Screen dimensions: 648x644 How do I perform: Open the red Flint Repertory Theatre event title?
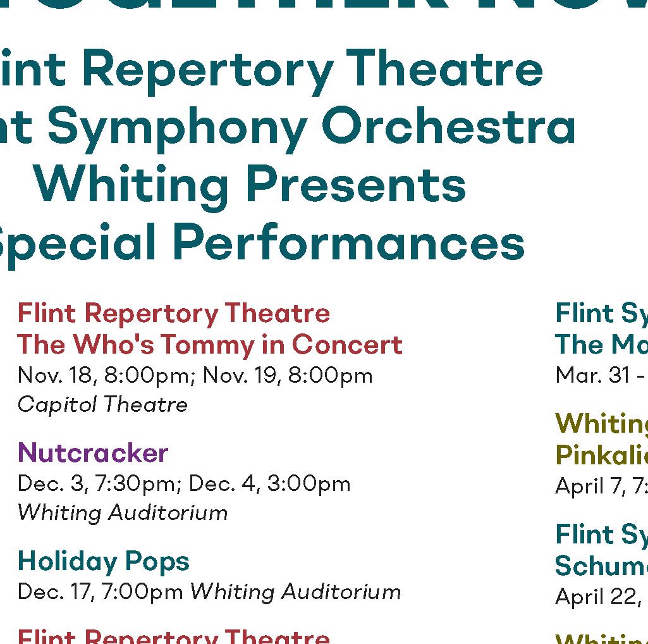(174, 313)
